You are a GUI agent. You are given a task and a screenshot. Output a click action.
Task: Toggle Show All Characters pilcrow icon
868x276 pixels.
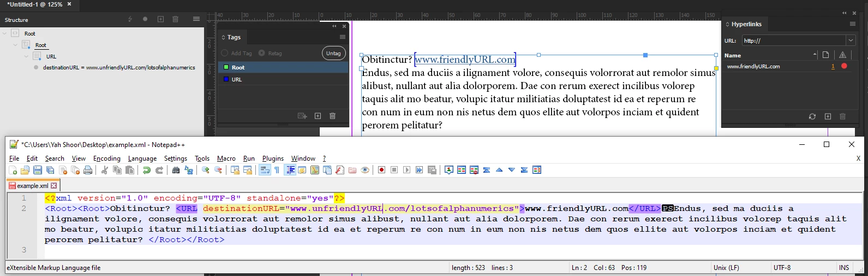[277, 170]
